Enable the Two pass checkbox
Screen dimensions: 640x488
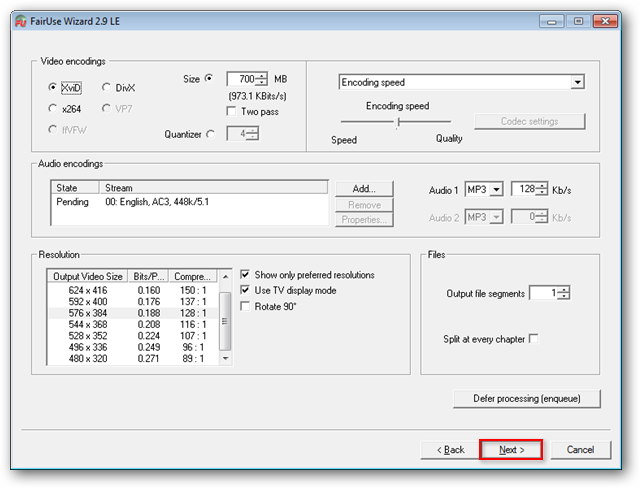[231, 111]
